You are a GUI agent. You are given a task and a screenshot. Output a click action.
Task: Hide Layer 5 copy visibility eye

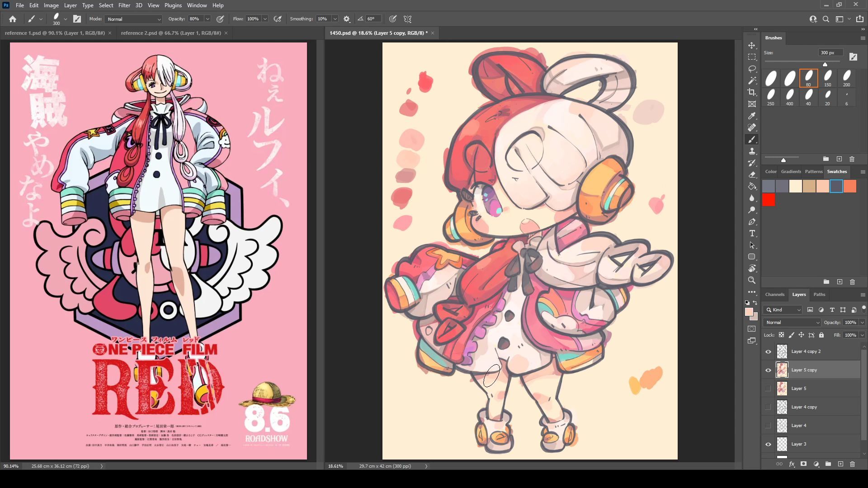[x=768, y=370]
